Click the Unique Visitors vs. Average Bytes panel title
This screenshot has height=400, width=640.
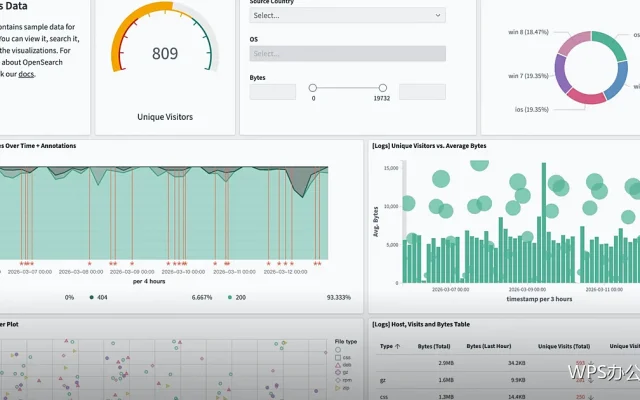pyautogui.click(x=429, y=146)
